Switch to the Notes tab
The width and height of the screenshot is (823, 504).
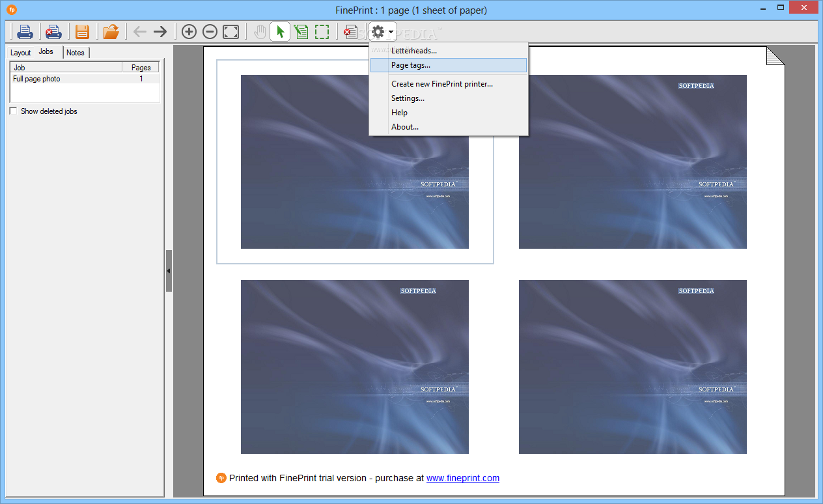click(76, 53)
